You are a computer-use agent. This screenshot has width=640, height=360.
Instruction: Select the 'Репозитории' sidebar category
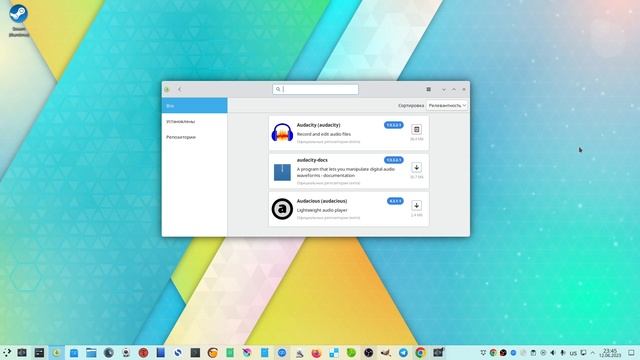pos(194,137)
